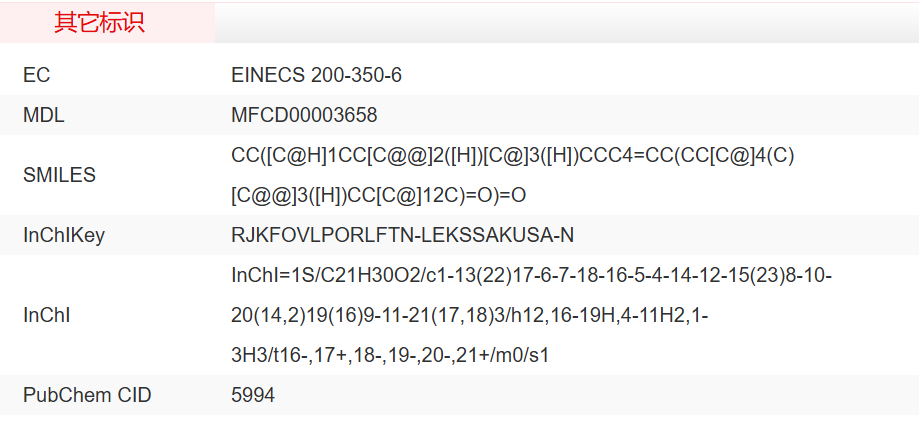Screen dimensions: 919x421
Task: Select the PubChem CID row label
Action: 87,396
